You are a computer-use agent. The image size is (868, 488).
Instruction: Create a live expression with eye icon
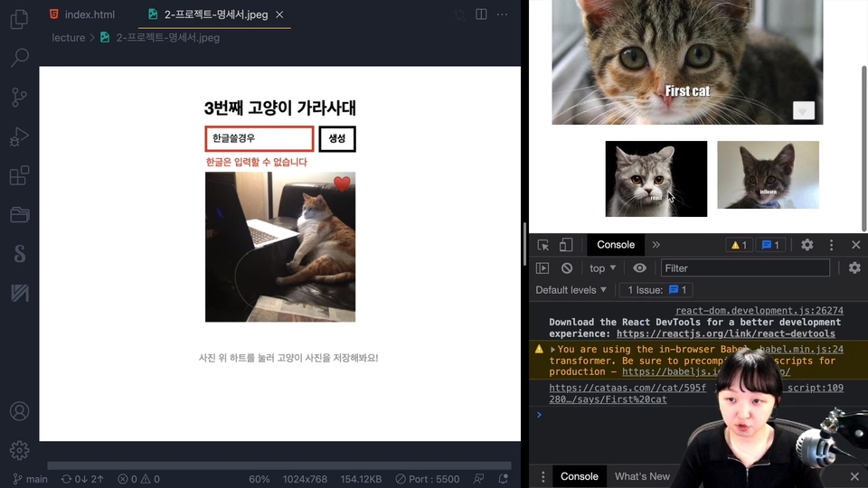639,268
